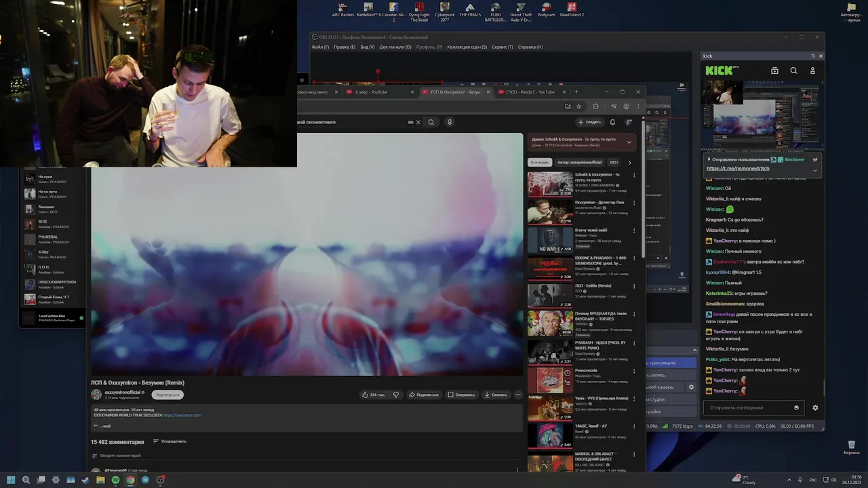
Task: Select the Все видео filter chip
Action: point(540,163)
